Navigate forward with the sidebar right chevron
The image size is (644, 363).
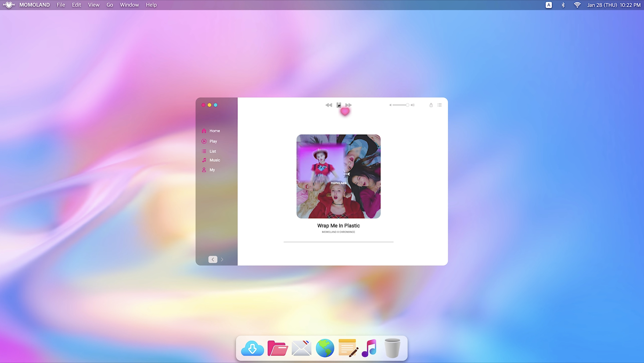click(222, 260)
